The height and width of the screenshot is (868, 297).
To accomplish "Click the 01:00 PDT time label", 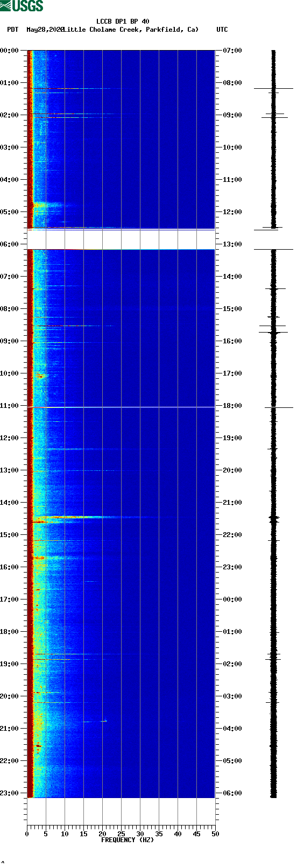I will (10, 83).
